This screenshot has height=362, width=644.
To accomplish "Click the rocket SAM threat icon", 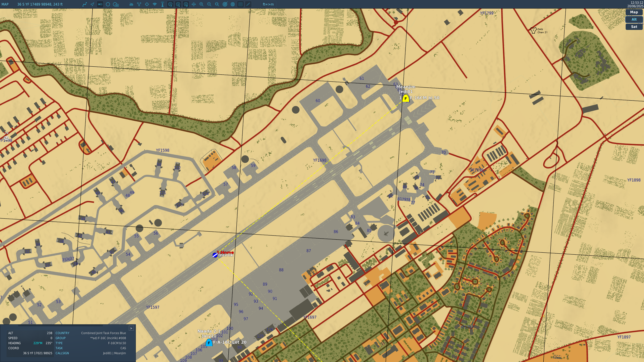I will coord(163,4).
